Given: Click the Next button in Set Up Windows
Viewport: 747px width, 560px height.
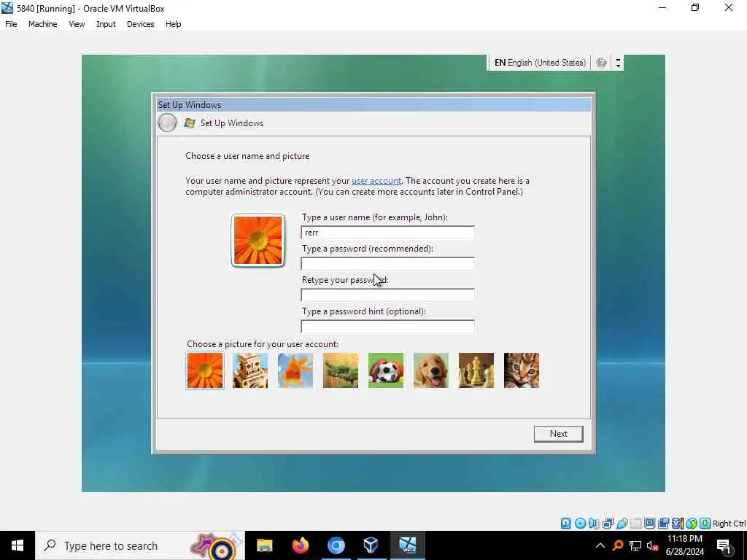Looking at the screenshot, I should point(558,434).
